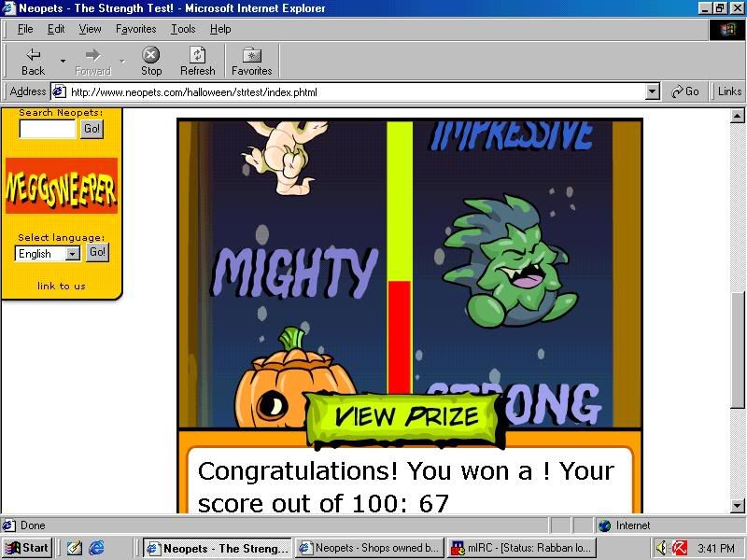Click the Windows logo throbber icon

[727, 30]
